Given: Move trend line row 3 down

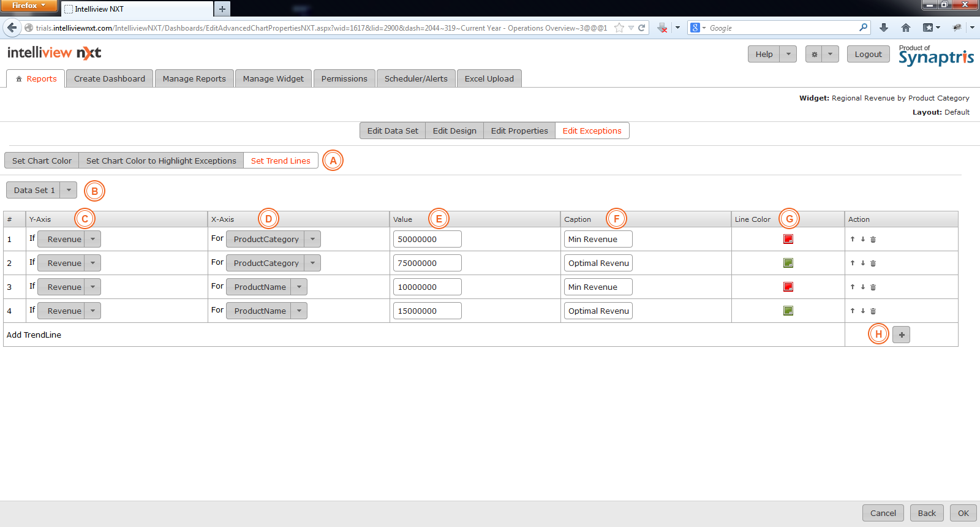Looking at the screenshot, I should click(862, 287).
